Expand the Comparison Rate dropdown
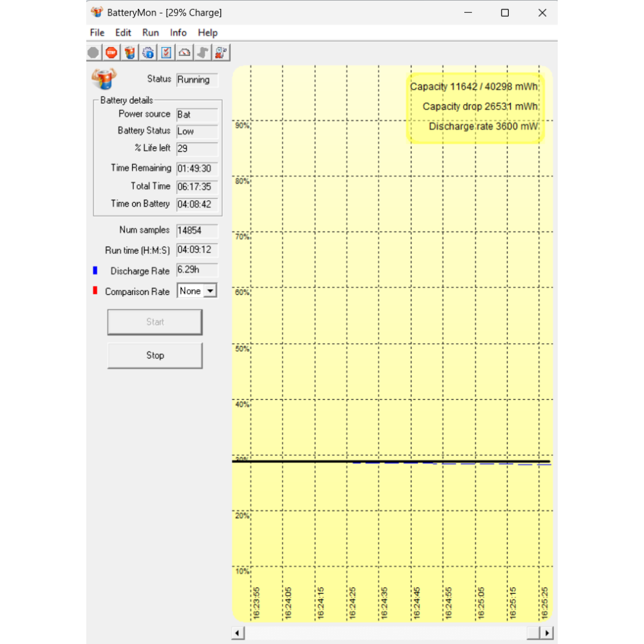Viewport: 644px width, 644px height. (x=209, y=291)
